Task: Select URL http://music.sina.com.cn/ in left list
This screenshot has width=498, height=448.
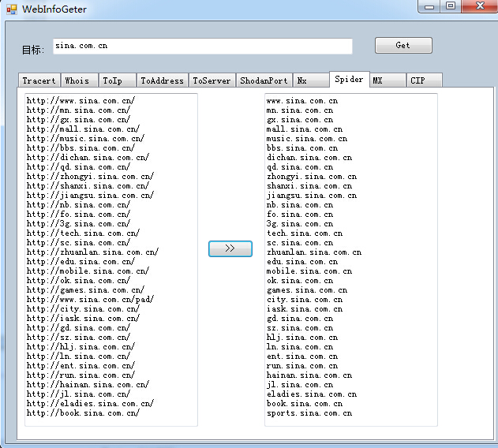Action: point(85,139)
